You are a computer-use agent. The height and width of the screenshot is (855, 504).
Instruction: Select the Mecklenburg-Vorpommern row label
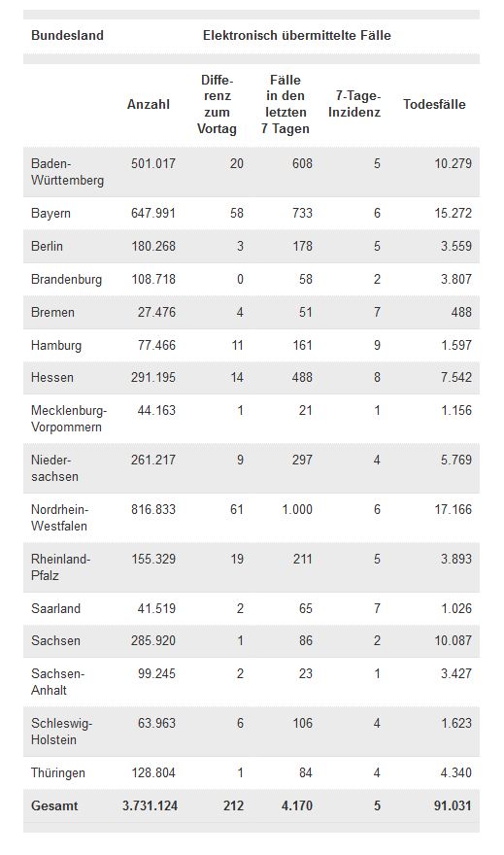(x=69, y=419)
